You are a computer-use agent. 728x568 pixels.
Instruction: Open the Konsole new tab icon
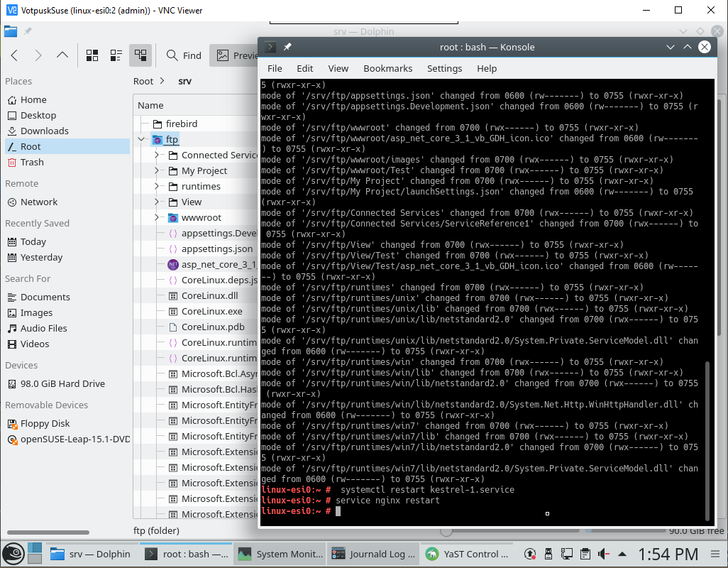(270, 47)
